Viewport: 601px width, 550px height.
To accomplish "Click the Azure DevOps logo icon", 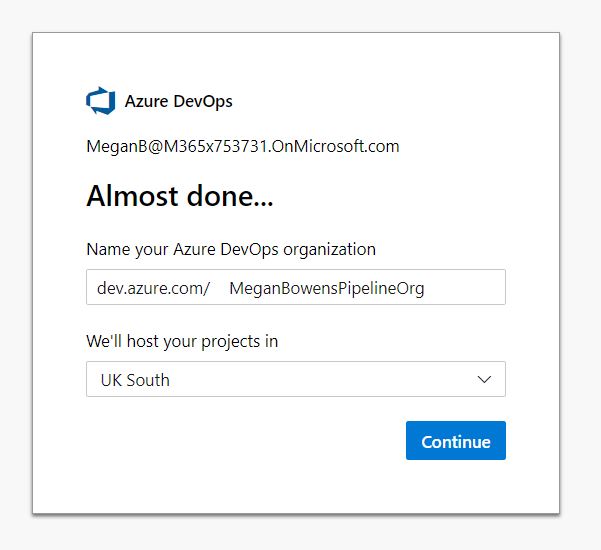I will tap(101, 101).
